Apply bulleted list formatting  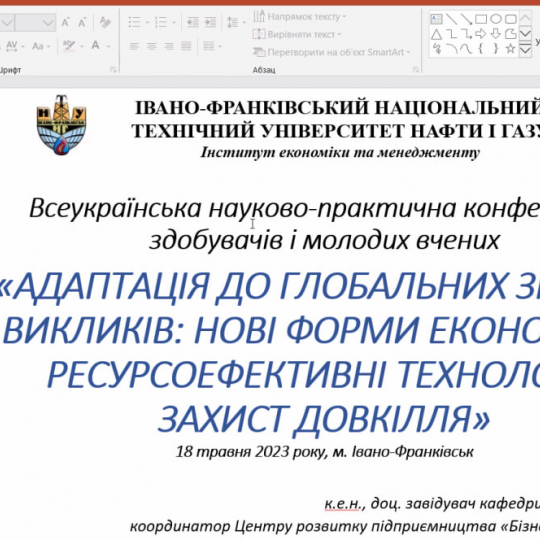[x=134, y=22]
